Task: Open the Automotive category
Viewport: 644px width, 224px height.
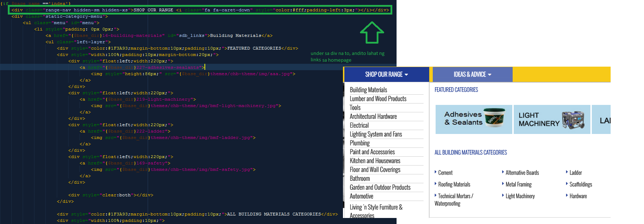Action: point(361,196)
